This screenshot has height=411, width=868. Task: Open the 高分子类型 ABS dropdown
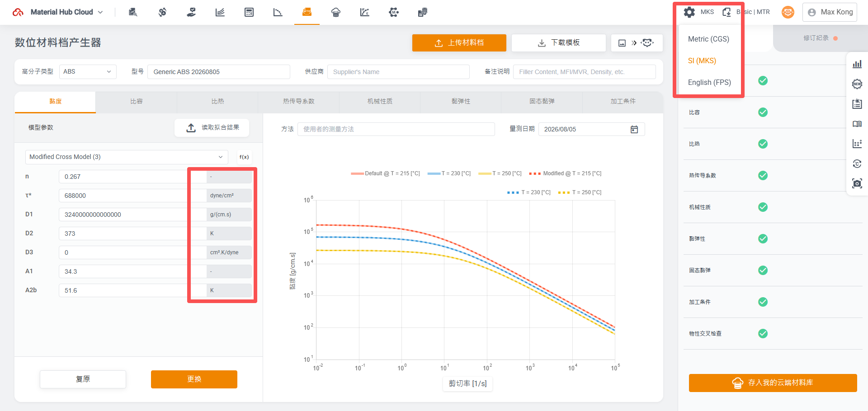88,72
